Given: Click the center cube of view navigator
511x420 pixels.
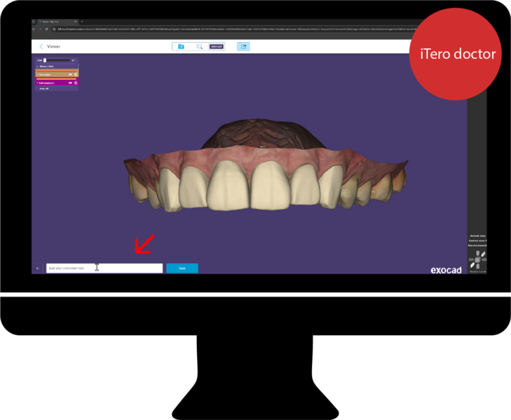Looking at the screenshot, I should (x=477, y=259).
